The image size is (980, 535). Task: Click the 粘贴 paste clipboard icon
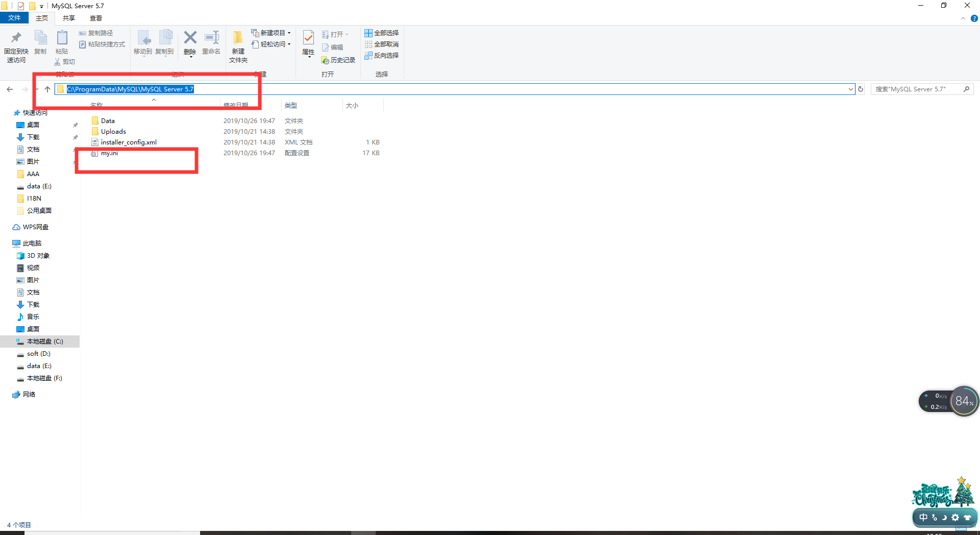(x=62, y=38)
